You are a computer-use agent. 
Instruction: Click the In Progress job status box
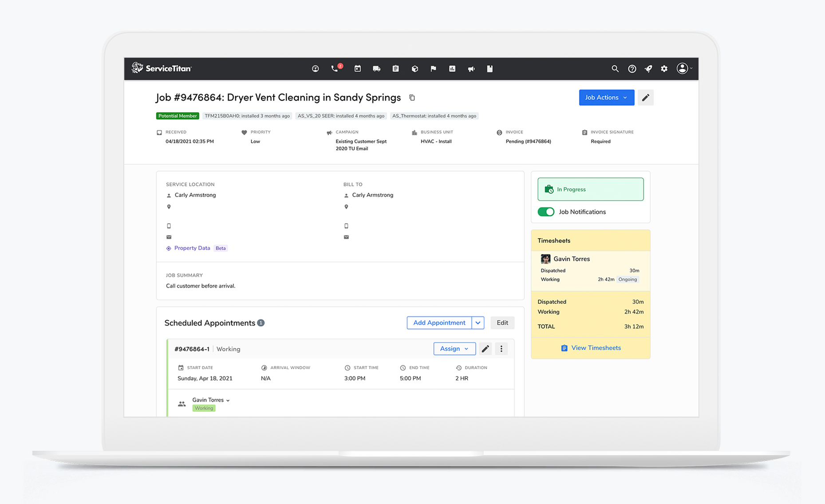(590, 189)
